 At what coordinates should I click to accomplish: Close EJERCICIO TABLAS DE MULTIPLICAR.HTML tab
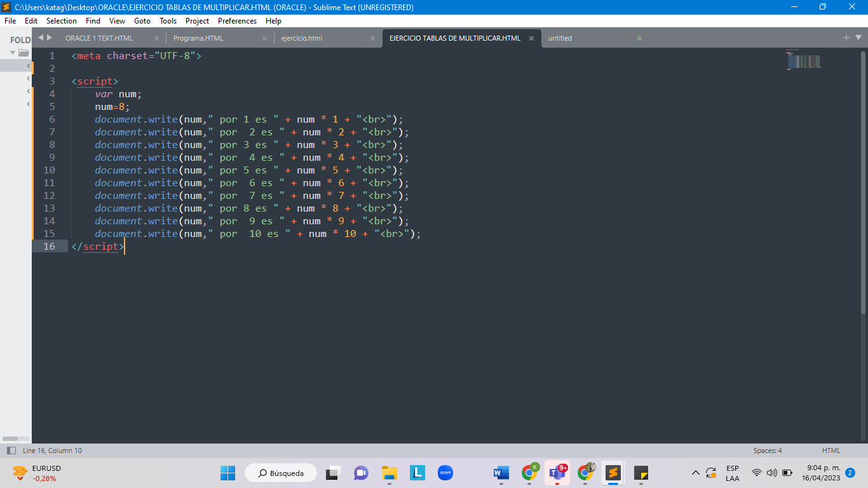click(531, 38)
